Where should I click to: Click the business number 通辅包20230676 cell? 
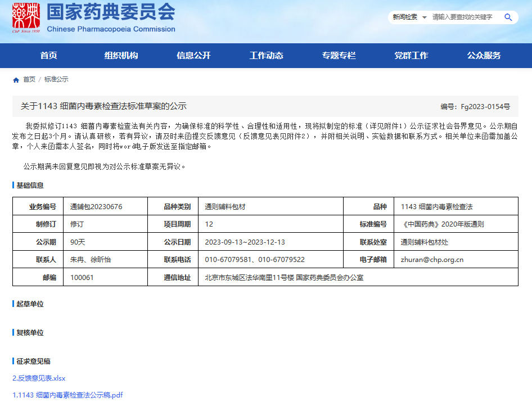coord(106,206)
